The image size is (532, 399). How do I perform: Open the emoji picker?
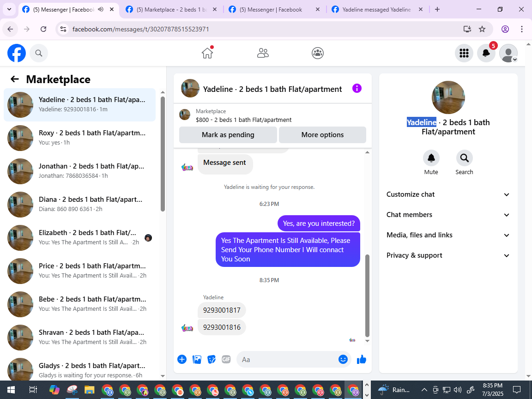(x=343, y=359)
